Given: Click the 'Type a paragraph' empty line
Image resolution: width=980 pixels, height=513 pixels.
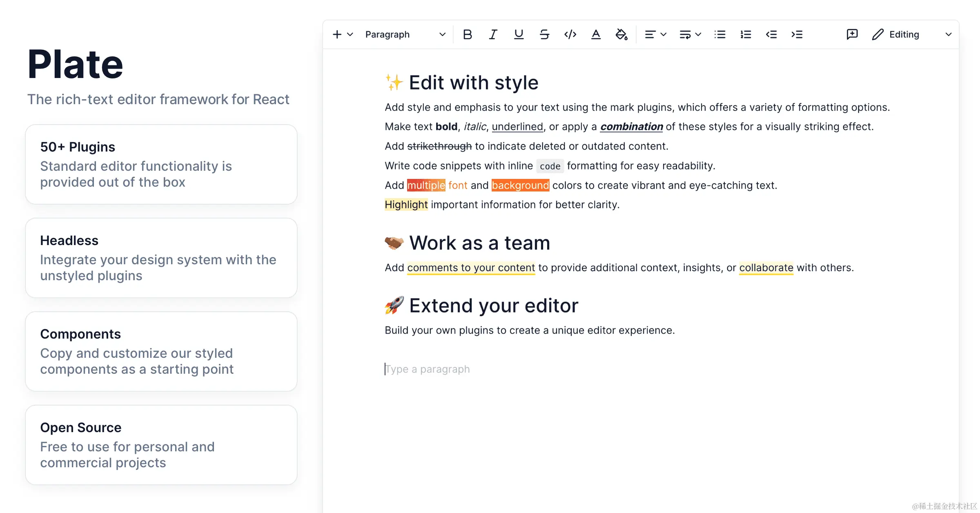Looking at the screenshot, I should click(x=428, y=369).
